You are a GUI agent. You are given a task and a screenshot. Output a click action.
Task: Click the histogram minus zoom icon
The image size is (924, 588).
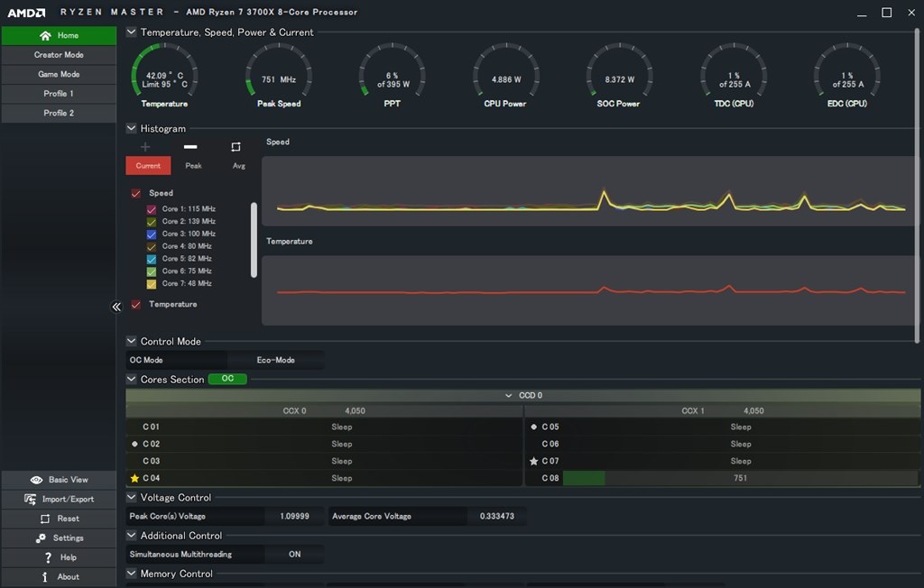point(190,147)
